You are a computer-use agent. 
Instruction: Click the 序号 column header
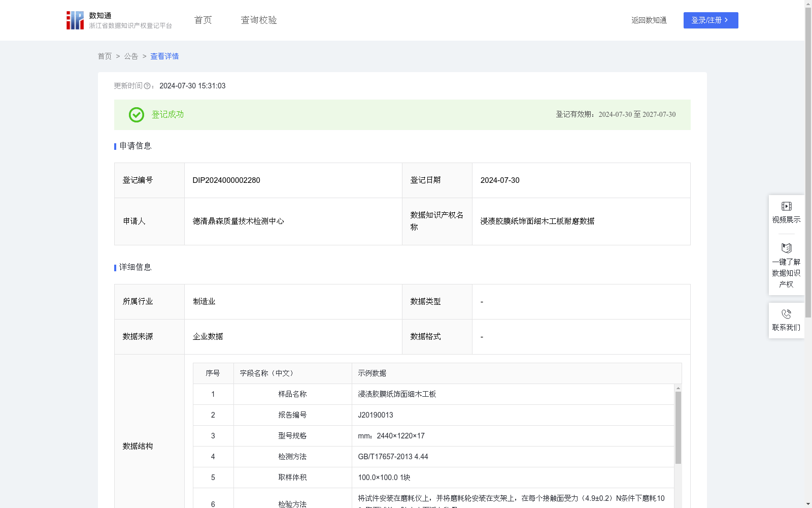pos(213,373)
